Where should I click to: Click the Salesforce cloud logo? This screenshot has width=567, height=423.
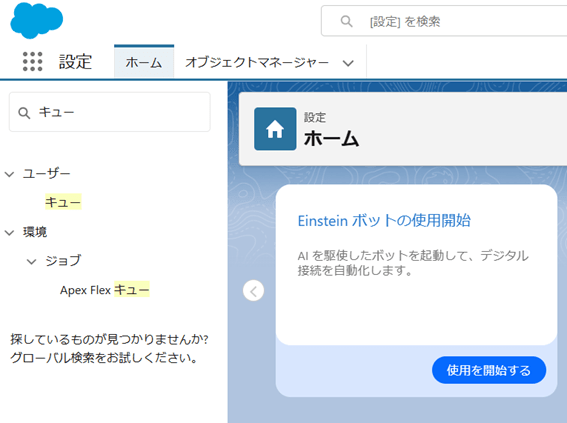37,20
